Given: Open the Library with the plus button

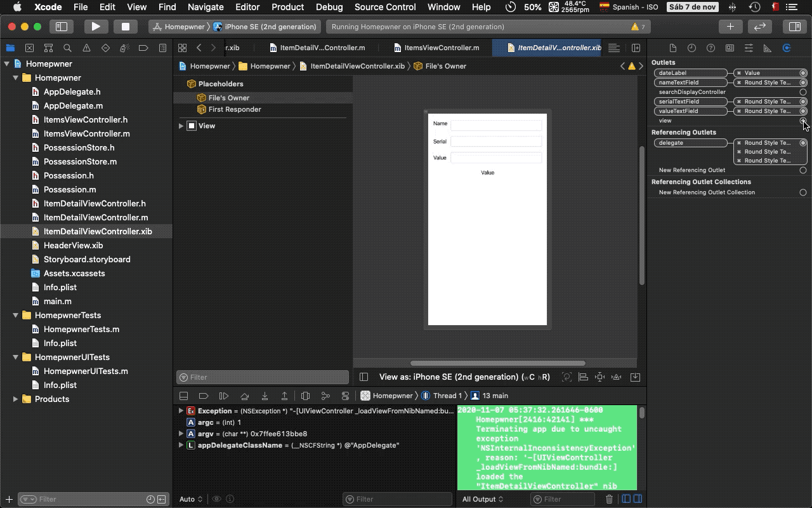Looking at the screenshot, I should [730, 27].
